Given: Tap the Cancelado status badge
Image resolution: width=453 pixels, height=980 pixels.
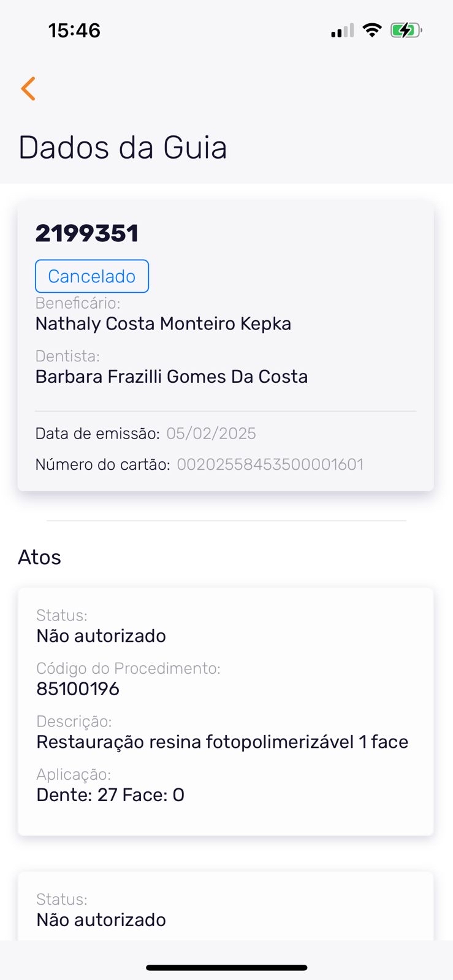Looking at the screenshot, I should point(92,276).
